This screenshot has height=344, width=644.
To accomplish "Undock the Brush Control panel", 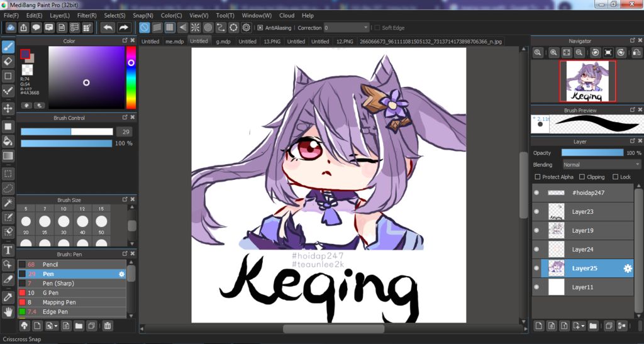I will [125, 118].
